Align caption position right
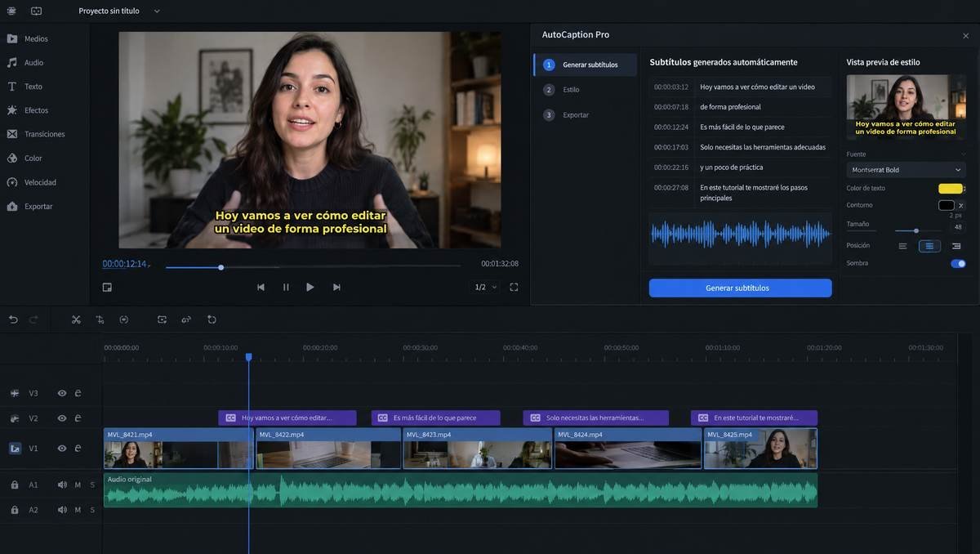The width and height of the screenshot is (980, 554). 956,246
